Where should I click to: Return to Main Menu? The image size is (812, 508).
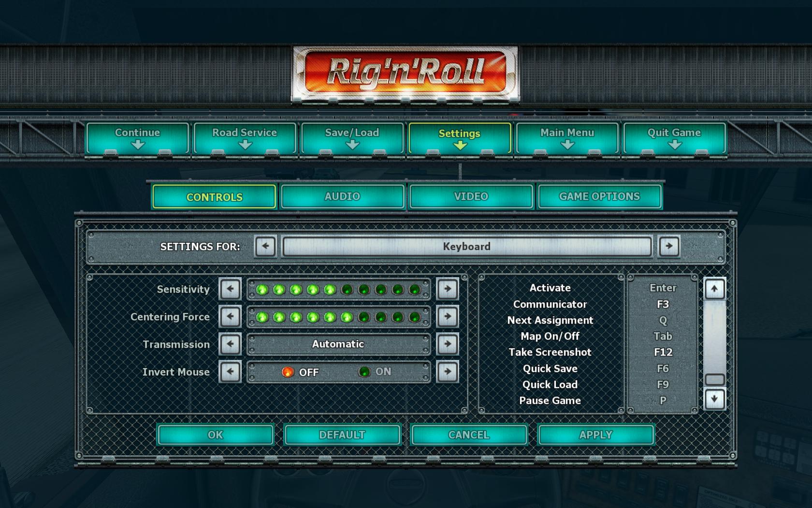(567, 138)
